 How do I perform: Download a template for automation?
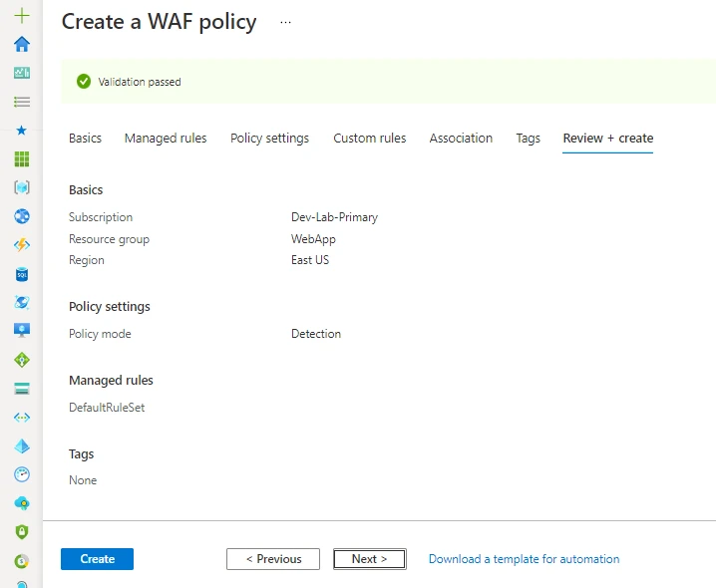click(524, 559)
